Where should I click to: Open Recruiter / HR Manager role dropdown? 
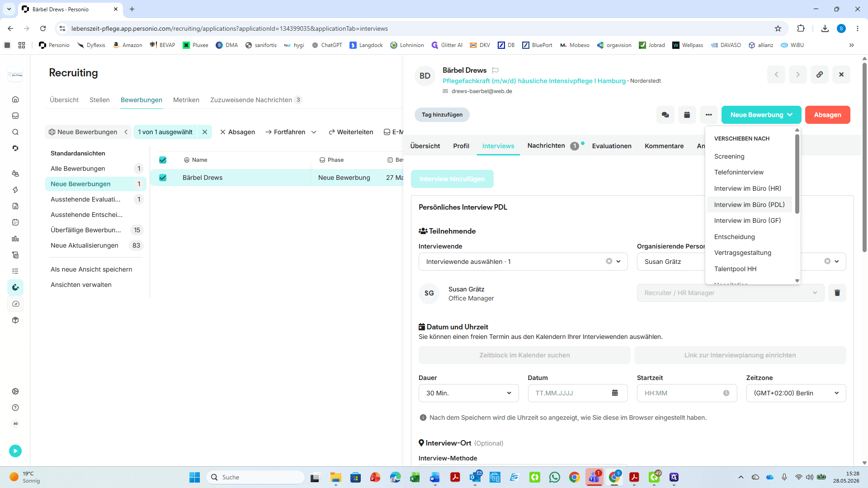click(x=731, y=293)
